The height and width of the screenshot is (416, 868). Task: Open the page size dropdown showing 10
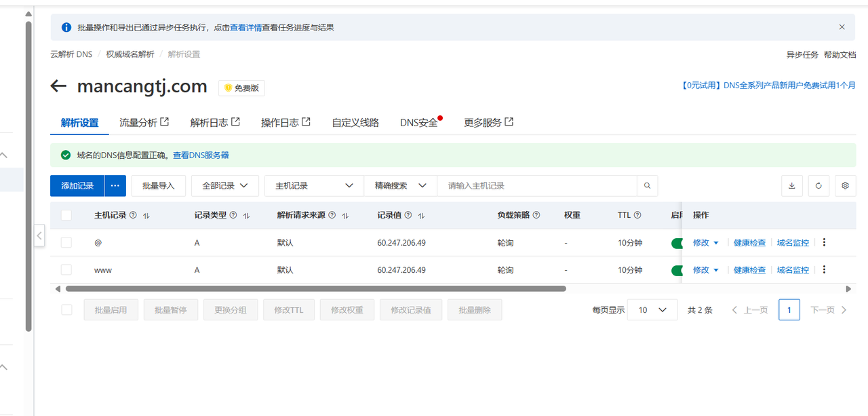coord(652,310)
